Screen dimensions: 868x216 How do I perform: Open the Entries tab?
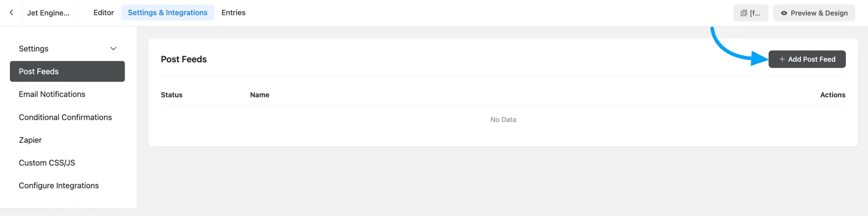(233, 13)
